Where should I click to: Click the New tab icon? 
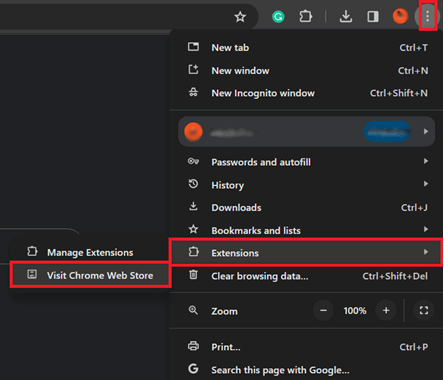[193, 47]
